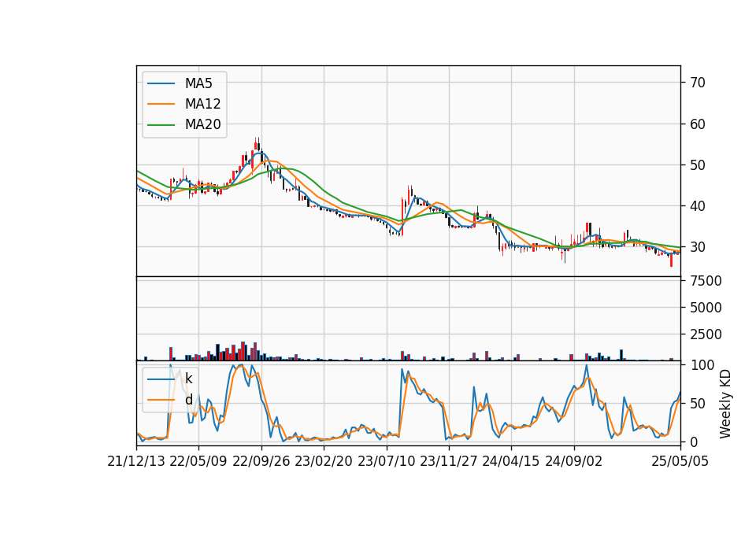
Task: Click the 23/02/20 date axis label
Action: point(324,461)
